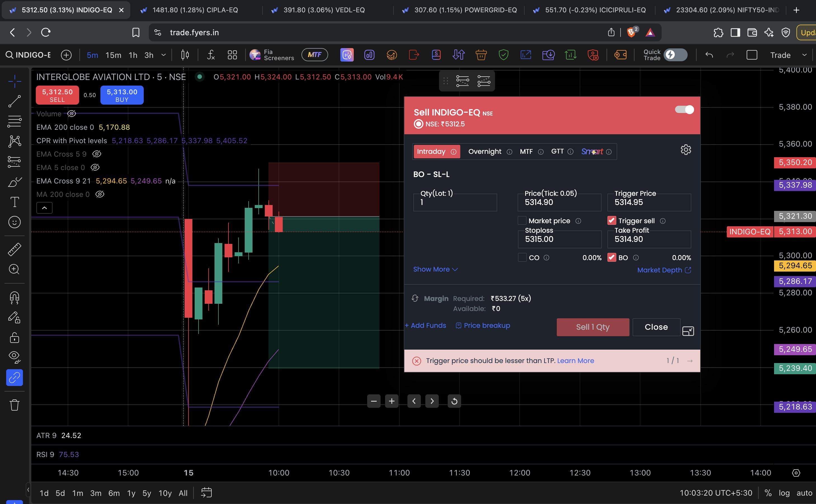The height and width of the screenshot is (504, 816).
Task: Open chart scale settings gear
Action: 796,473
